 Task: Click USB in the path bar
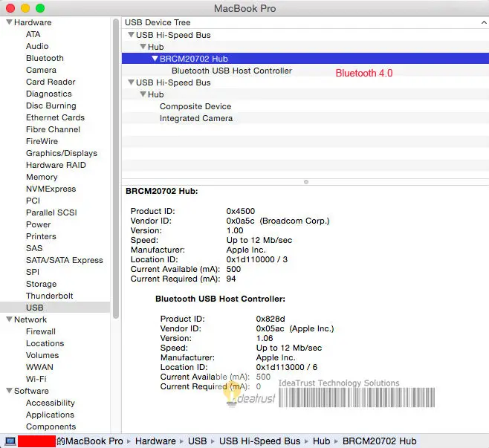point(197,441)
